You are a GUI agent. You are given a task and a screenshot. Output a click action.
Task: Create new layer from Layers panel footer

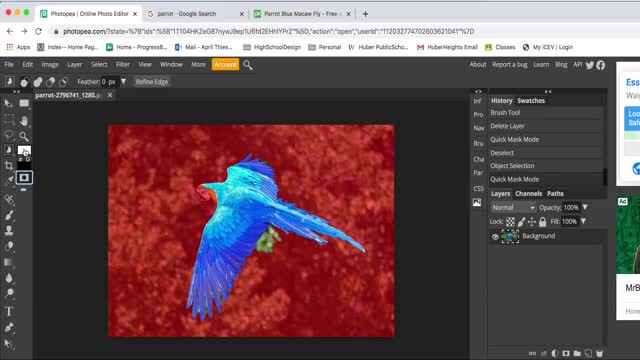coord(588,353)
